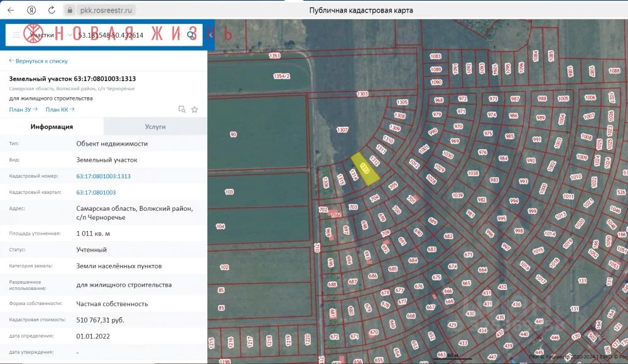The image size is (628, 364).
Task: Open the План ЗУ link
Action: pos(23,109)
